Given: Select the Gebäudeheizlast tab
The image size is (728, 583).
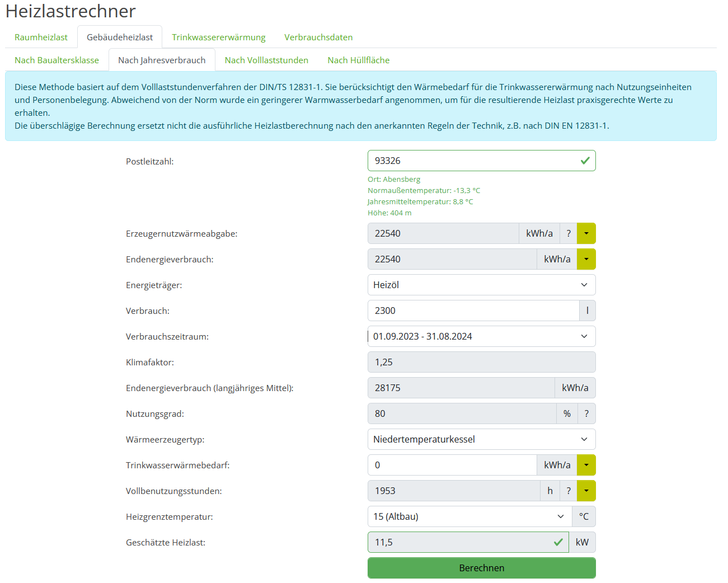Looking at the screenshot, I should pyautogui.click(x=120, y=37).
